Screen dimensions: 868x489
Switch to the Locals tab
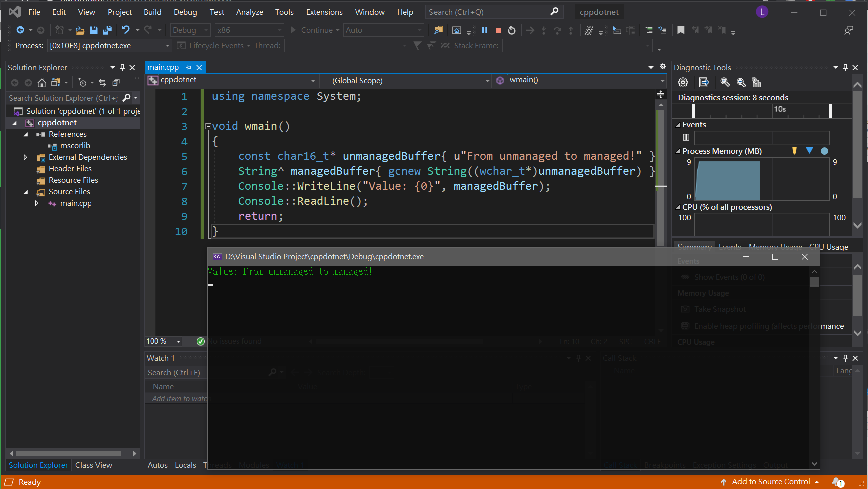[x=185, y=465]
